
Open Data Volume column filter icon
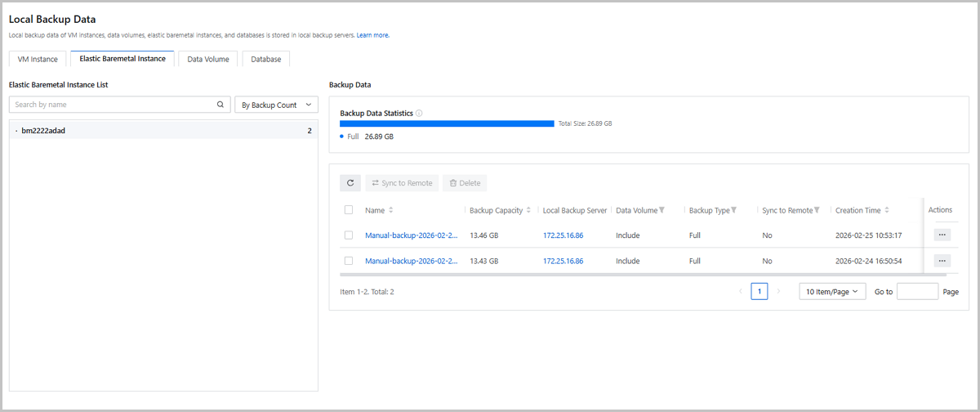click(x=661, y=210)
